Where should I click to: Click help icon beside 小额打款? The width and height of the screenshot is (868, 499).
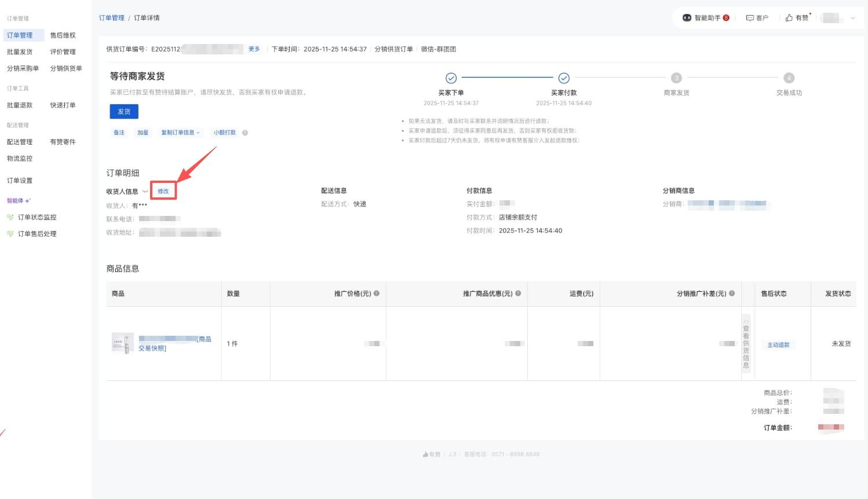click(x=245, y=133)
